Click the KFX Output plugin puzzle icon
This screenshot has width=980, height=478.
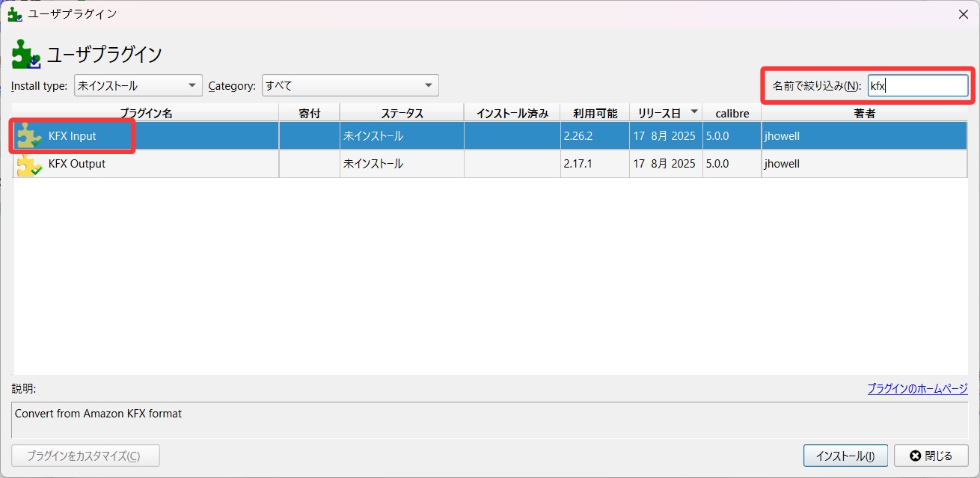click(x=29, y=164)
